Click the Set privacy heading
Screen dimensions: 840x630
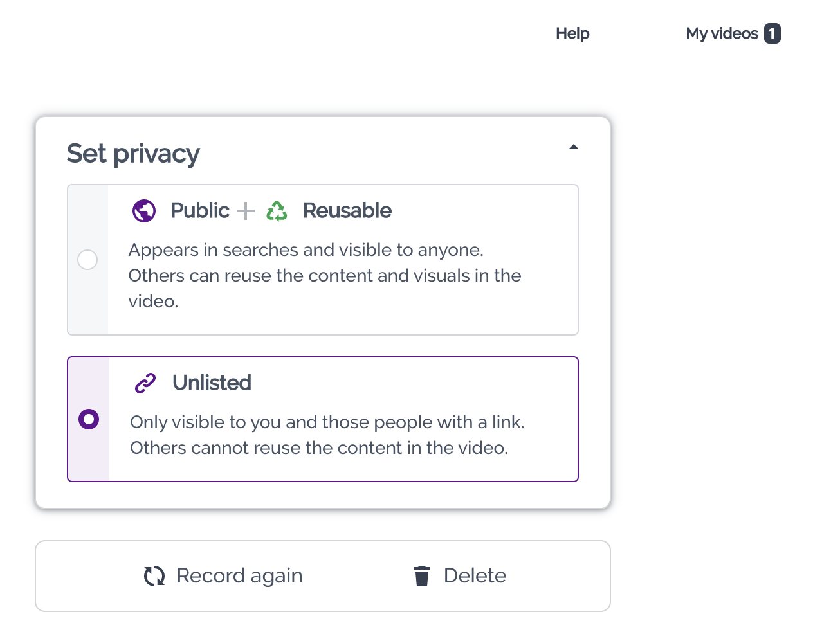pyautogui.click(x=133, y=154)
